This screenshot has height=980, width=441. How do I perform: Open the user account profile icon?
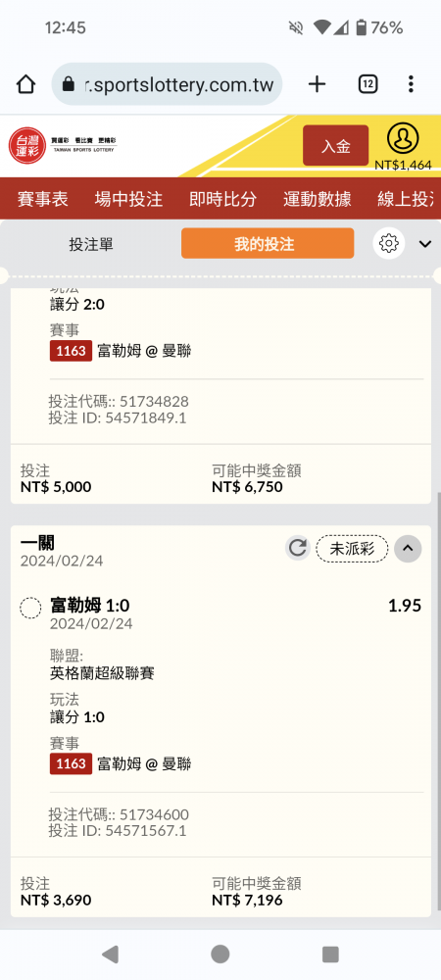pos(403,139)
